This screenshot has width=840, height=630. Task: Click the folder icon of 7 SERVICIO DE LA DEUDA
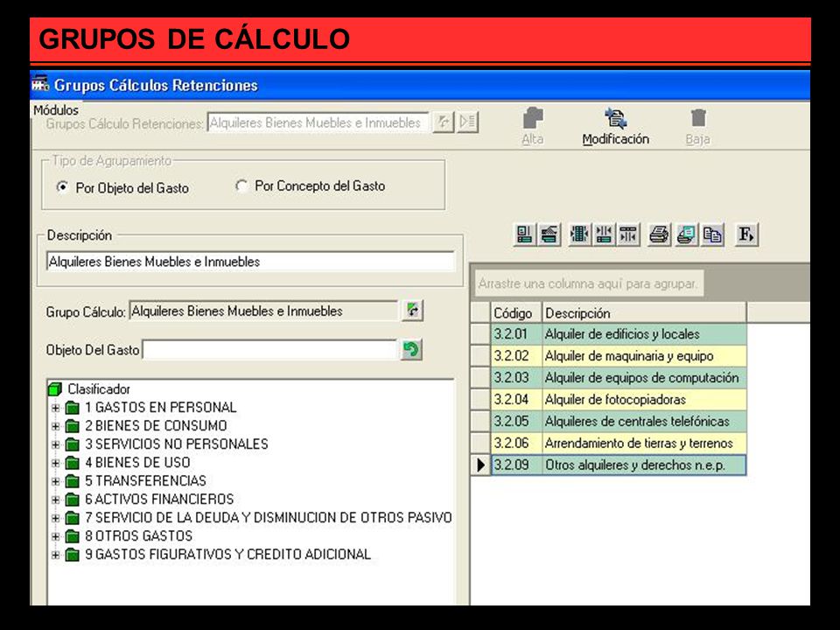(x=73, y=518)
